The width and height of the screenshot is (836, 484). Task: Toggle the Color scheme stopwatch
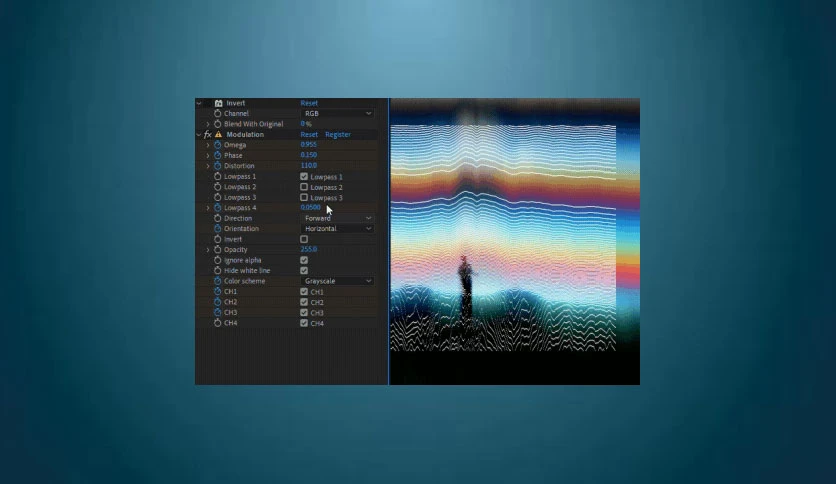(218, 281)
